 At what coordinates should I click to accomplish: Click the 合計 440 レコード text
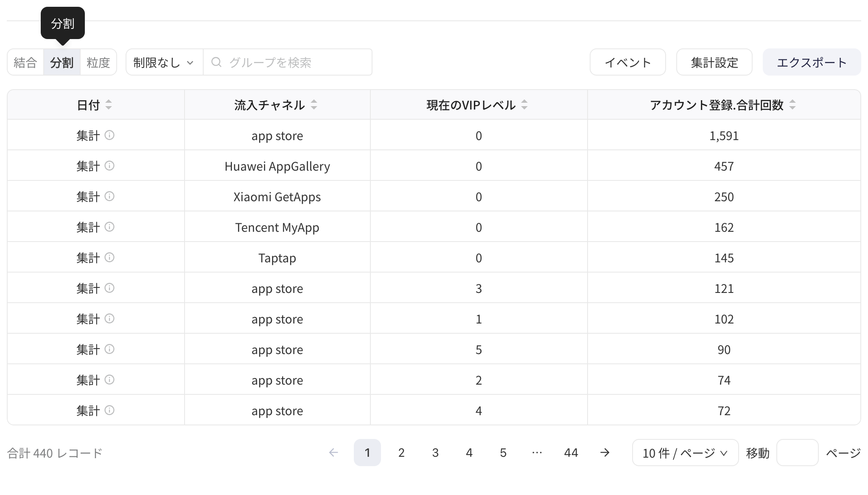pos(55,453)
